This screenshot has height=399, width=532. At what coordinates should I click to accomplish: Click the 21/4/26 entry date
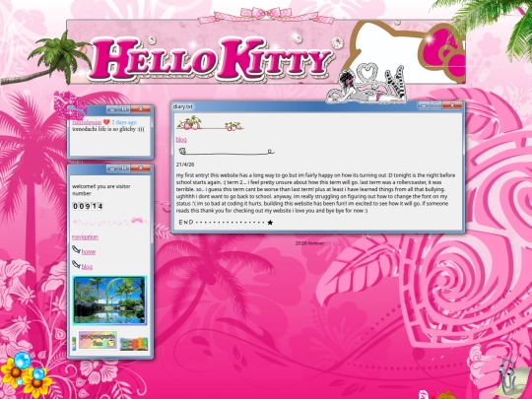185,165
